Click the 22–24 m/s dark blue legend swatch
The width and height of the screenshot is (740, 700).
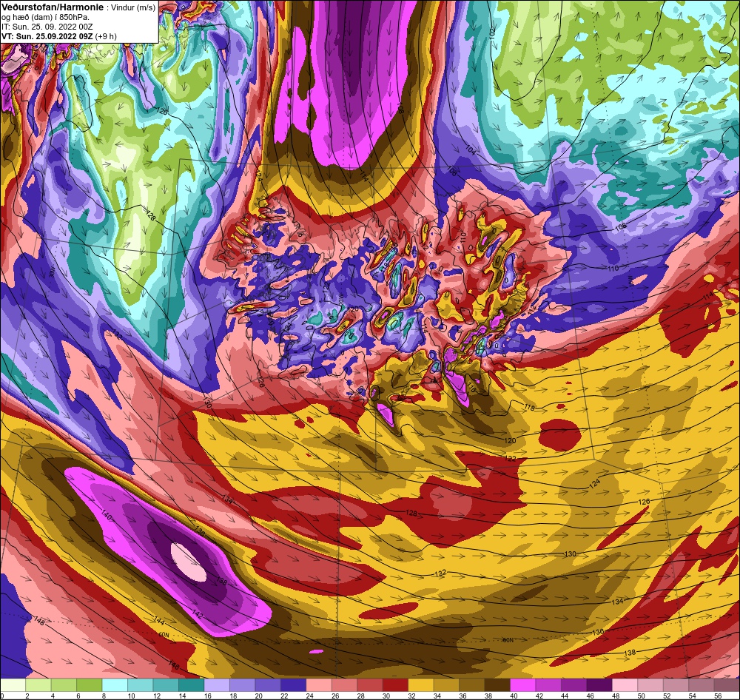pos(293,685)
